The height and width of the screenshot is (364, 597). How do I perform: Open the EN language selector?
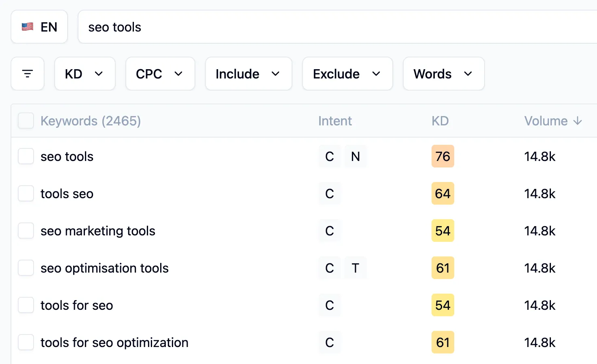pyautogui.click(x=39, y=27)
